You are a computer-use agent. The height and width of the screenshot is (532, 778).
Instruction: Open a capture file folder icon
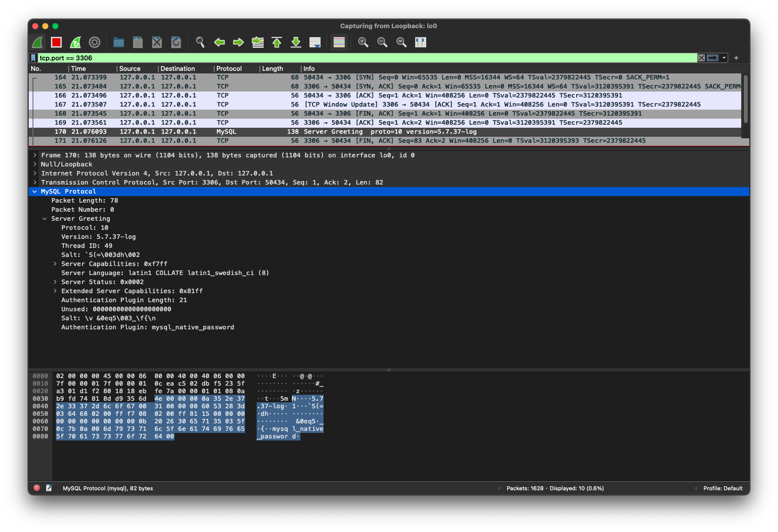pos(119,42)
